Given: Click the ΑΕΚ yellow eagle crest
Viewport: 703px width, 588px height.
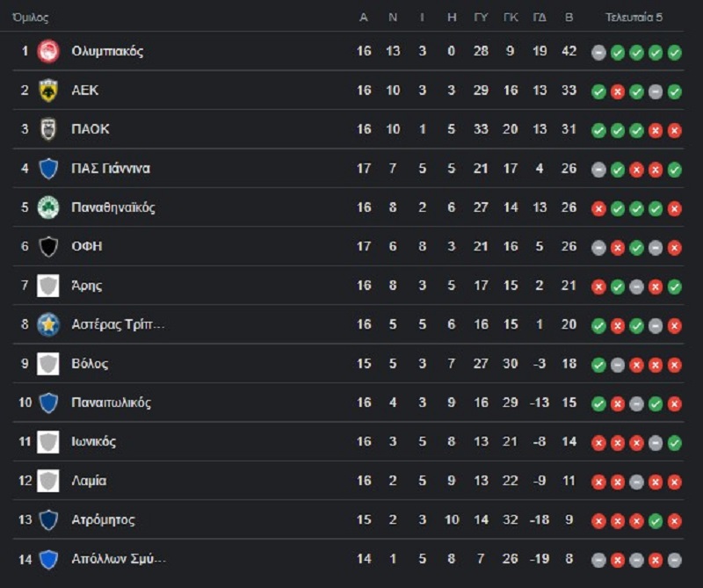Looking at the screenshot, I should (48, 91).
